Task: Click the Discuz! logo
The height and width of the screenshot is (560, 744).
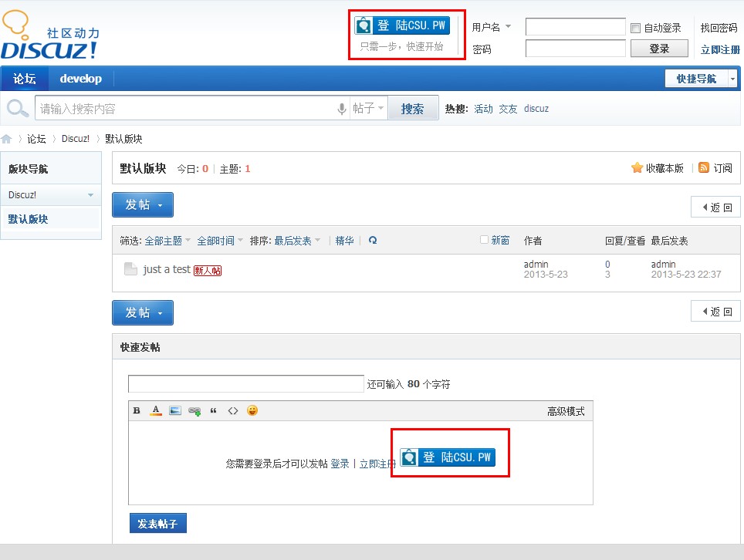Action: tap(50, 35)
